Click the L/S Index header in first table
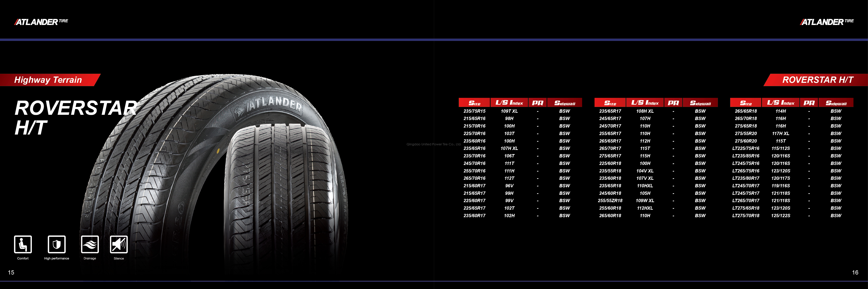Image resolution: width=868 pixels, height=289 pixels. pyautogui.click(x=509, y=103)
